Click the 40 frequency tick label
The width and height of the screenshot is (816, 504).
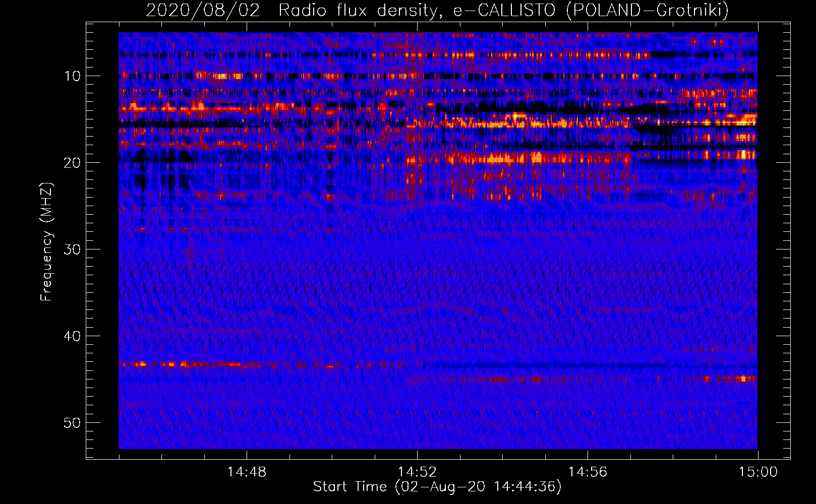tap(73, 336)
